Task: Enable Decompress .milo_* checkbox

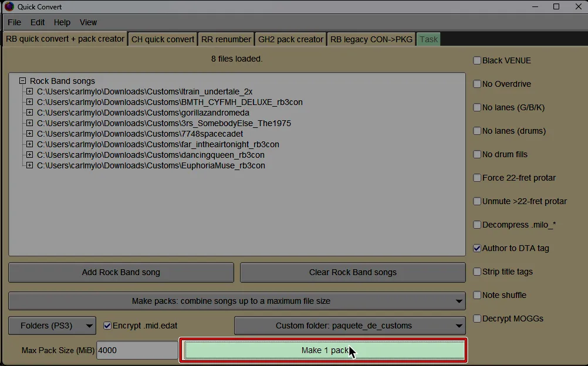Action: click(477, 225)
